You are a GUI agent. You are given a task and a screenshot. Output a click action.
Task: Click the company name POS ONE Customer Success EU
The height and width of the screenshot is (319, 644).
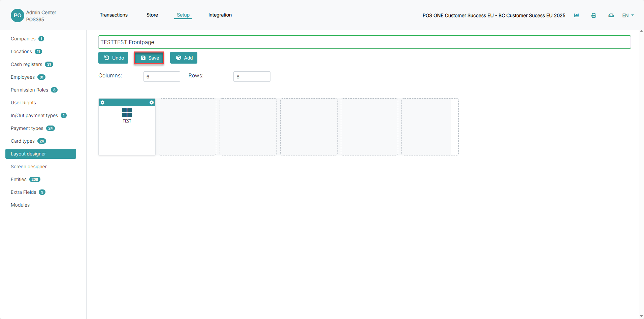[494, 15]
